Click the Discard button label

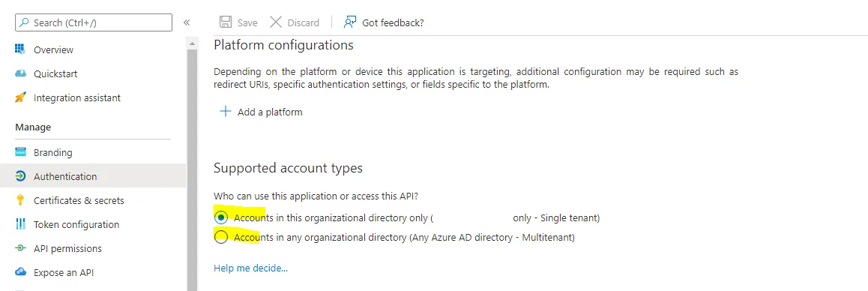coord(304,22)
